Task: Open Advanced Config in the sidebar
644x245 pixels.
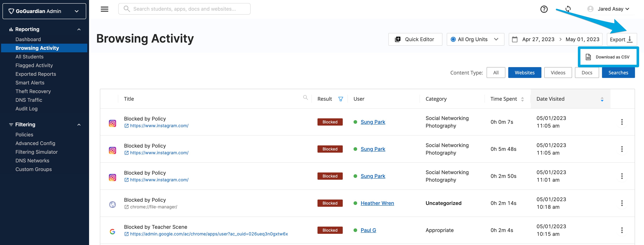Action: click(35, 143)
